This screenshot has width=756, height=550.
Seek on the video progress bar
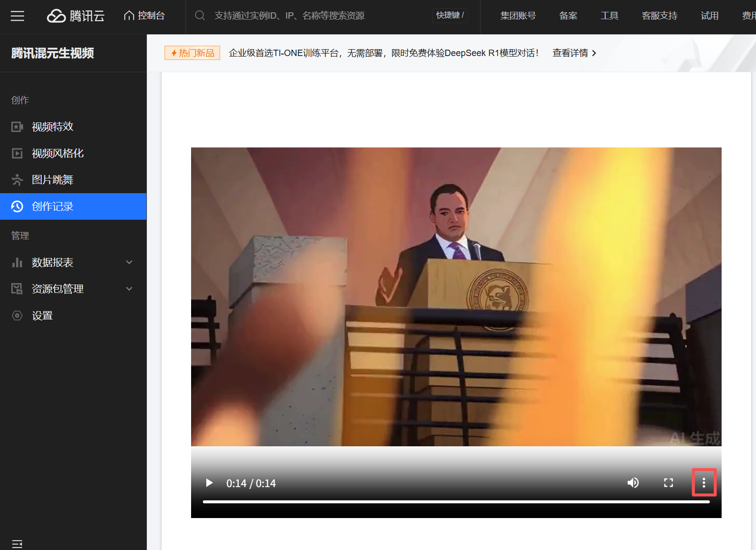456,502
